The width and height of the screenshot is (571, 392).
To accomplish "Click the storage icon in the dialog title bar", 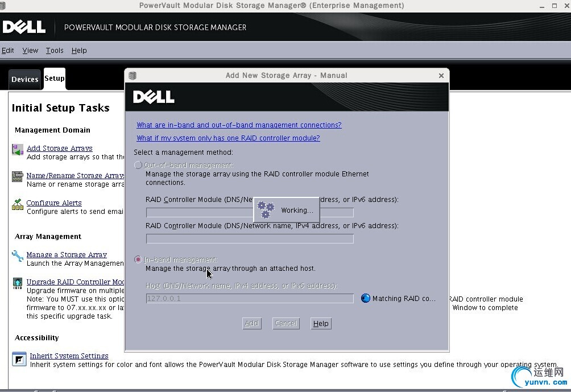I will pyautogui.click(x=133, y=76).
